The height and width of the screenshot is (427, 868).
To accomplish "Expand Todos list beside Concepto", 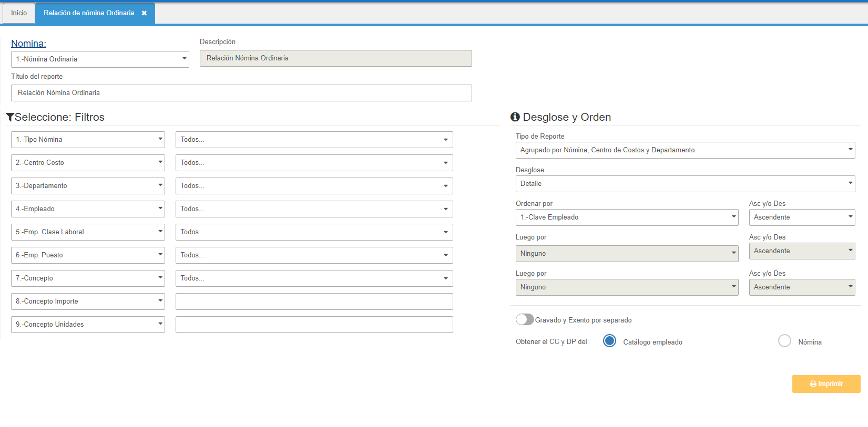I will click(x=314, y=278).
